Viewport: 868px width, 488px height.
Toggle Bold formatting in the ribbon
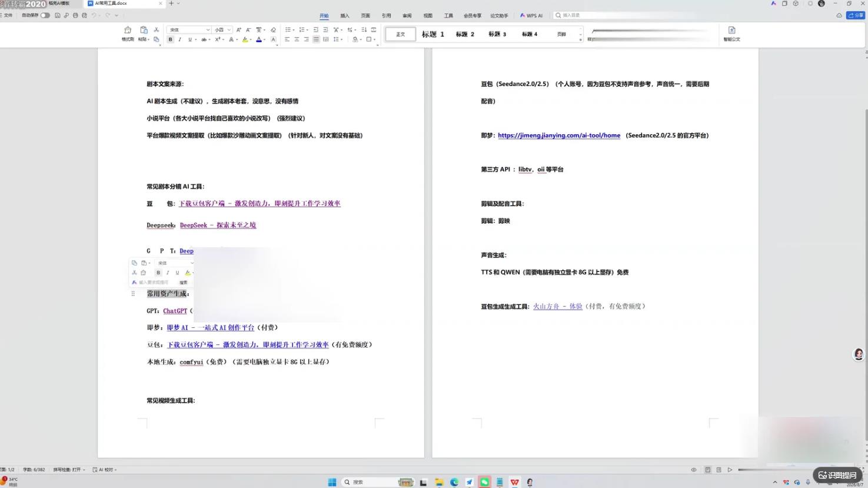(171, 39)
